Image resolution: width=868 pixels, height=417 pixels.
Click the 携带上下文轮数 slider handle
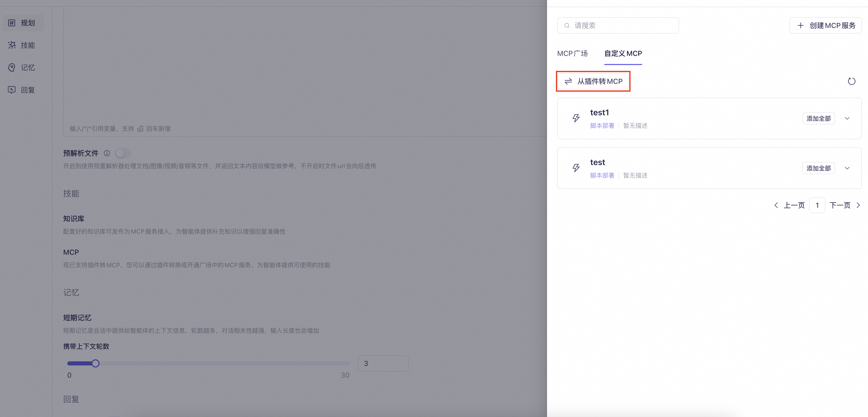(96, 363)
